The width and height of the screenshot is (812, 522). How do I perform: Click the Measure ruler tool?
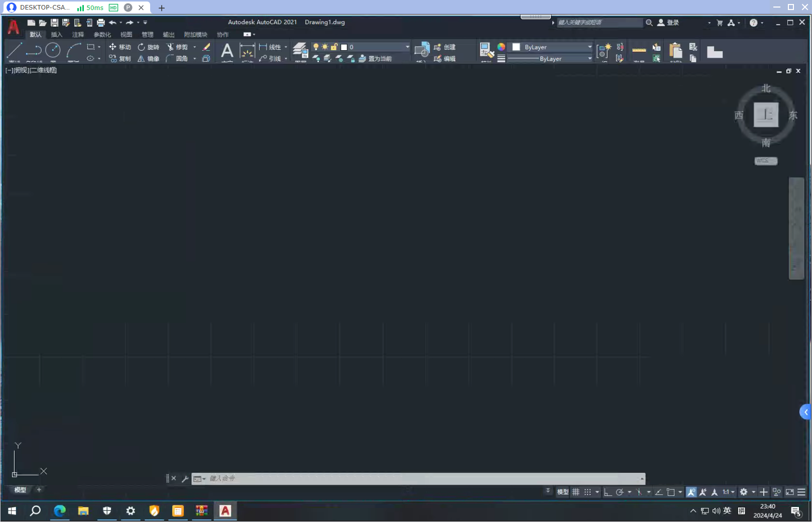coord(639,50)
